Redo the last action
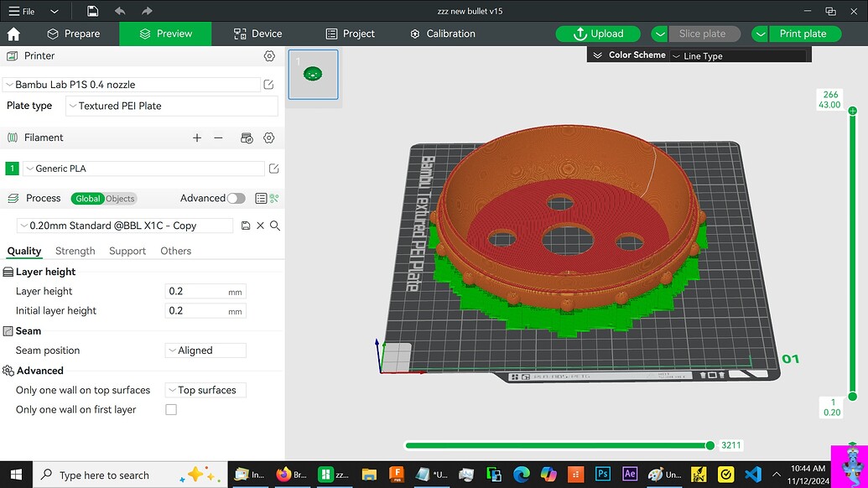This screenshot has width=868, height=488. pyautogui.click(x=147, y=11)
